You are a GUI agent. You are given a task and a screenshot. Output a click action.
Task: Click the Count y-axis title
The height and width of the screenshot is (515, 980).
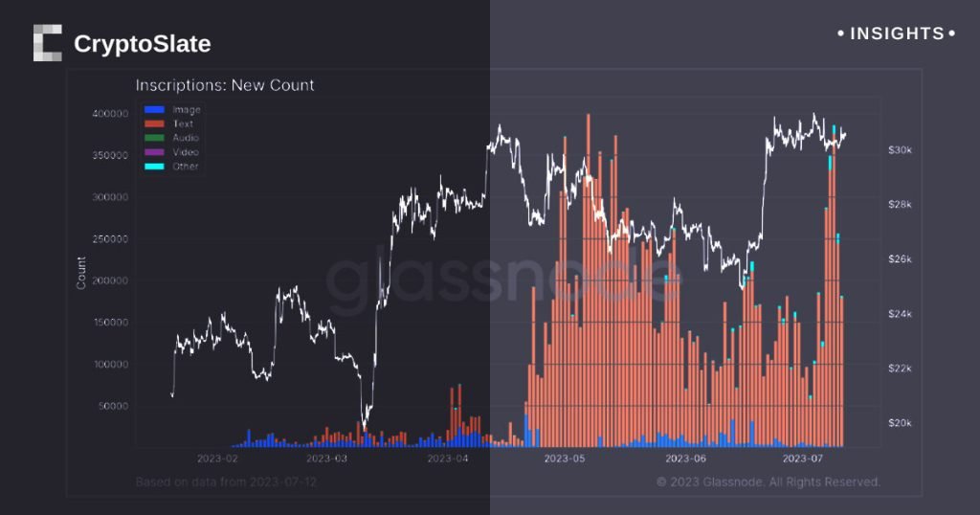coord(81,273)
